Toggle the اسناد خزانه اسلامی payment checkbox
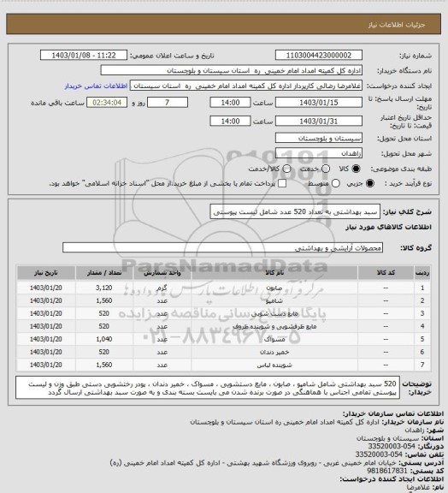Screen dimensions: 448x493 (282, 183)
